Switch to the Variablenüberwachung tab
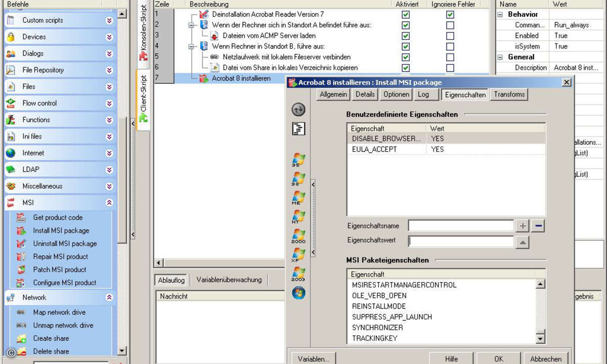This screenshot has height=364, width=607. (229, 280)
